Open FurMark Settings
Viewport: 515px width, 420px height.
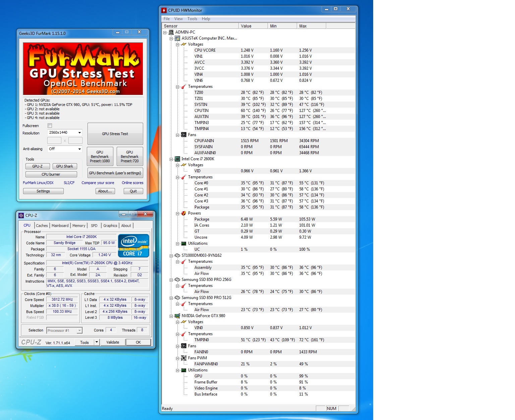43,191
